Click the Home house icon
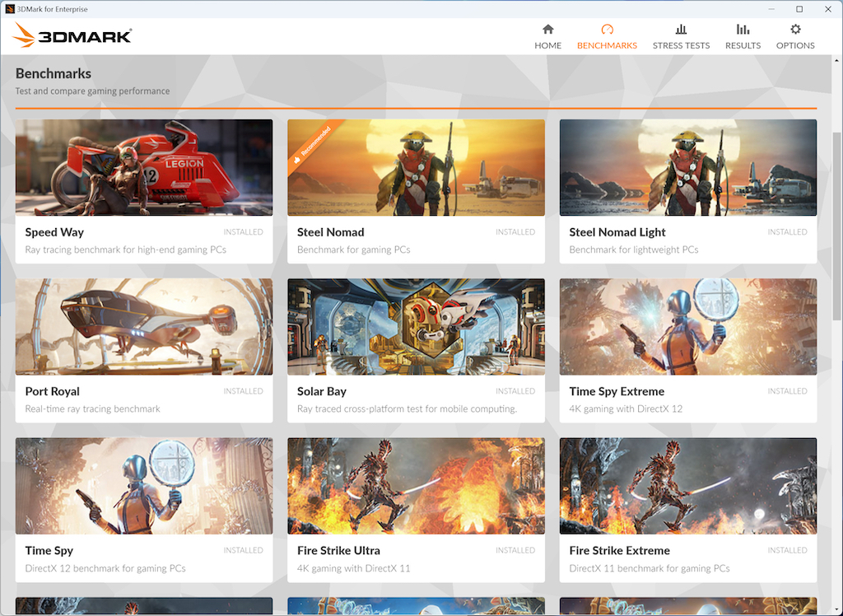Image resolution: width=843 pixels, height=616 pixels. pos(547,29)
